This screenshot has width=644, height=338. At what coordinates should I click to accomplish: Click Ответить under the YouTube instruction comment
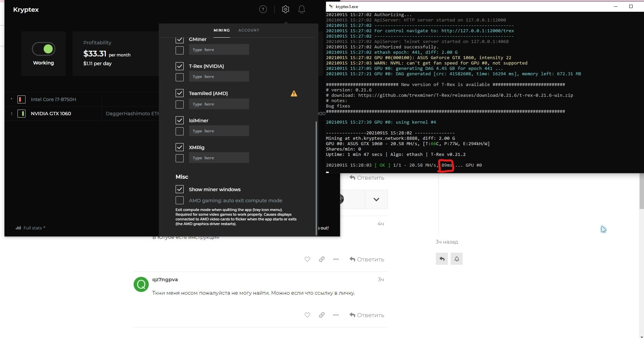(x=367, y=259)
